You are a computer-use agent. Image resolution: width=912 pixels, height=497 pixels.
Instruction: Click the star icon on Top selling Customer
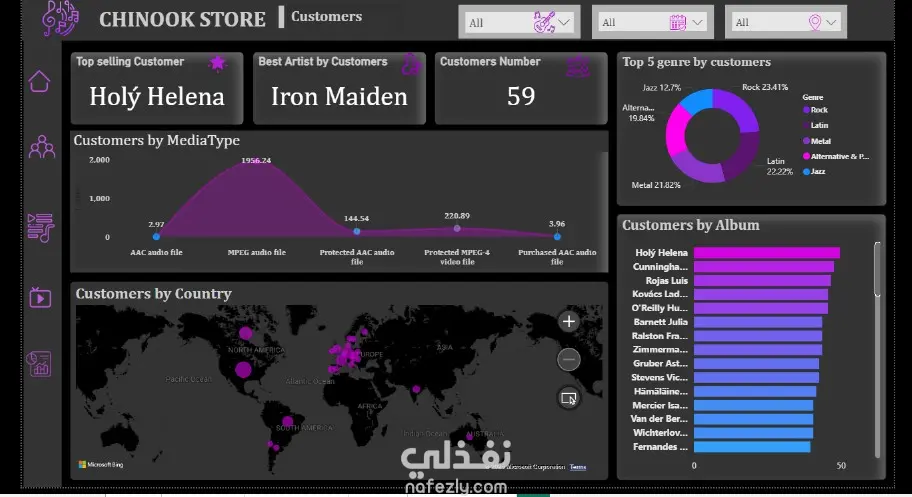coord(218,62)
